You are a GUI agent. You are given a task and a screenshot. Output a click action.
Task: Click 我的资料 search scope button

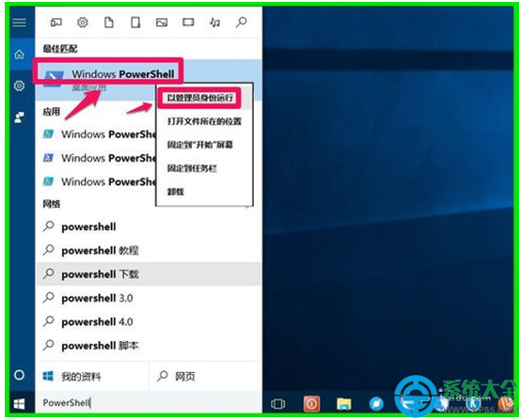pos(92,377)
